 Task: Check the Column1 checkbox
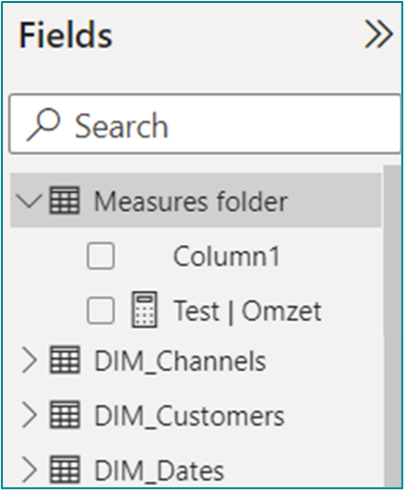[101, 256]
